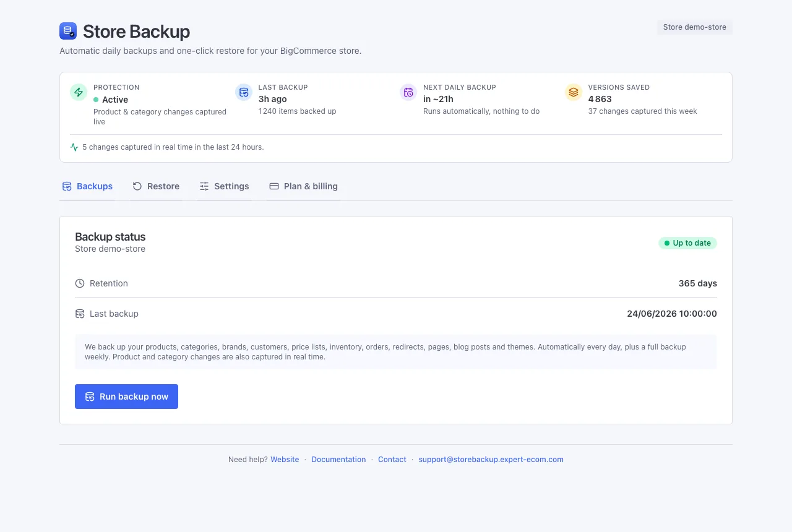Screen dimensions: 792x532
Task: Click the activity pulse icon for captured changes
Action: pyautogui.click(x=74, y=147)
